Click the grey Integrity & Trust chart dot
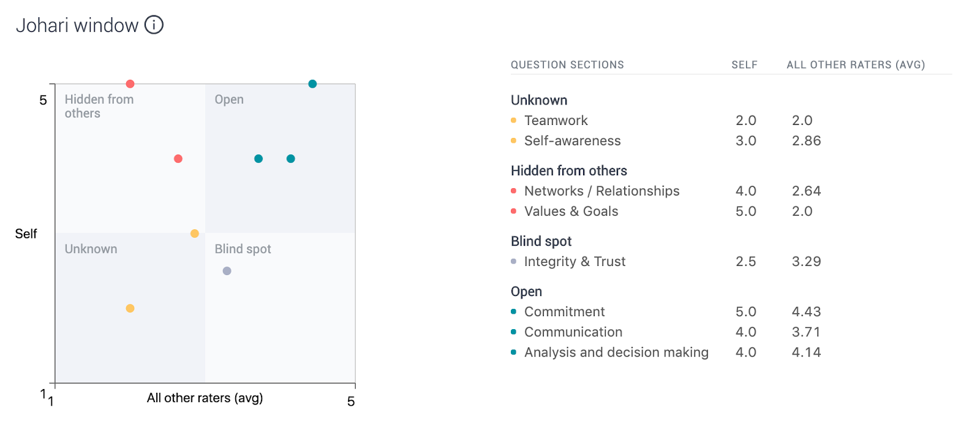The image size is (980, 421). tap(227, 271)
